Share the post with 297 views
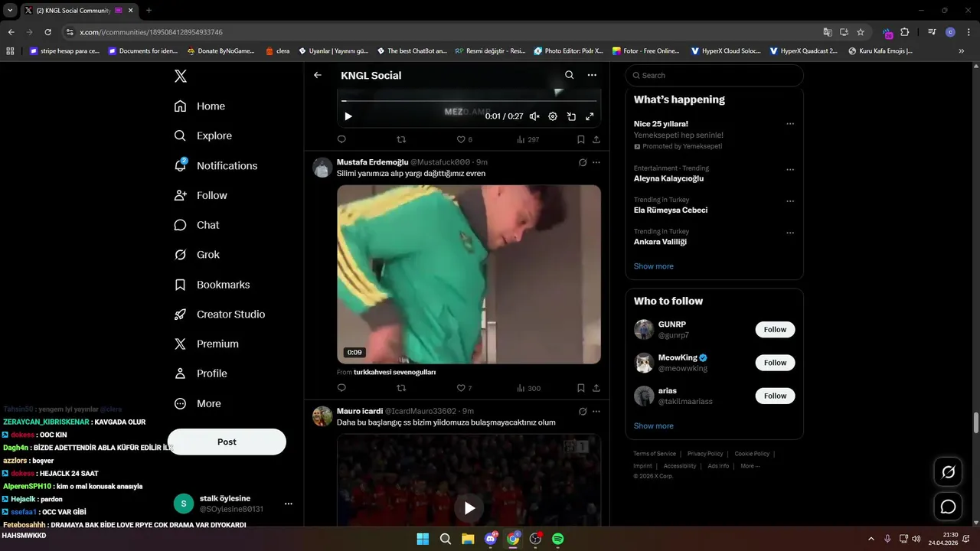980x551 pixels. pos(596,139)
